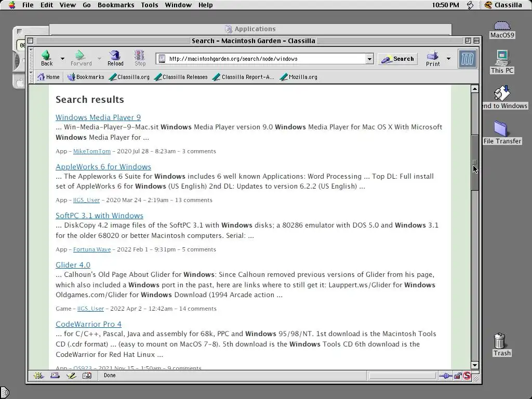Open the Mail component icon in status bar

[x=55, y=376]
